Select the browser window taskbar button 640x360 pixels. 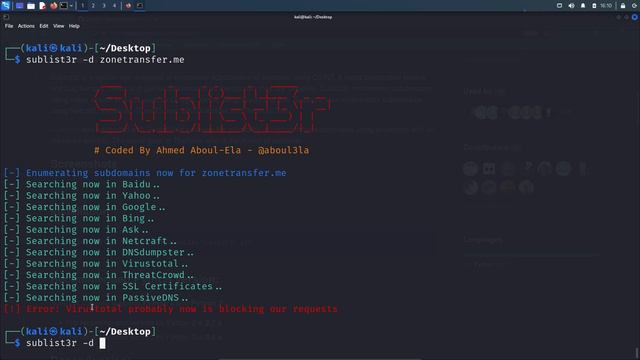[x=128, y=6]
